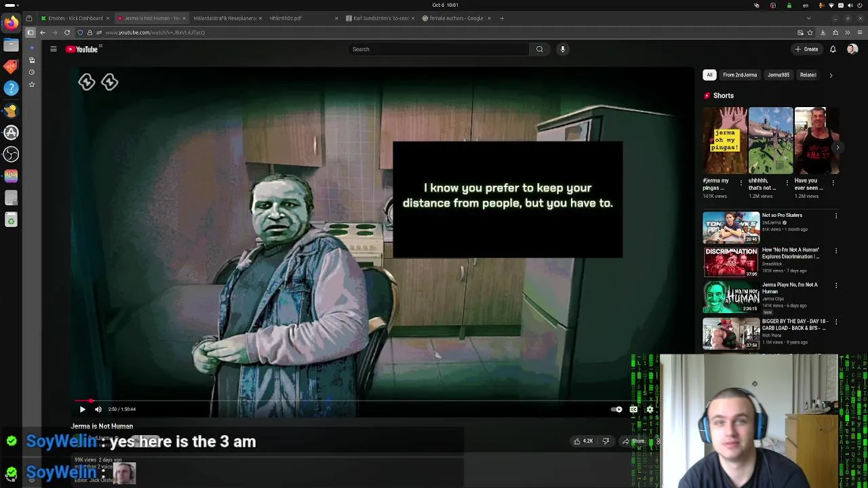868x488 pixels.
Task: Open options menu for 'Jerma Plays No, I'm Not A Human'
Action: tap(836, 285)
